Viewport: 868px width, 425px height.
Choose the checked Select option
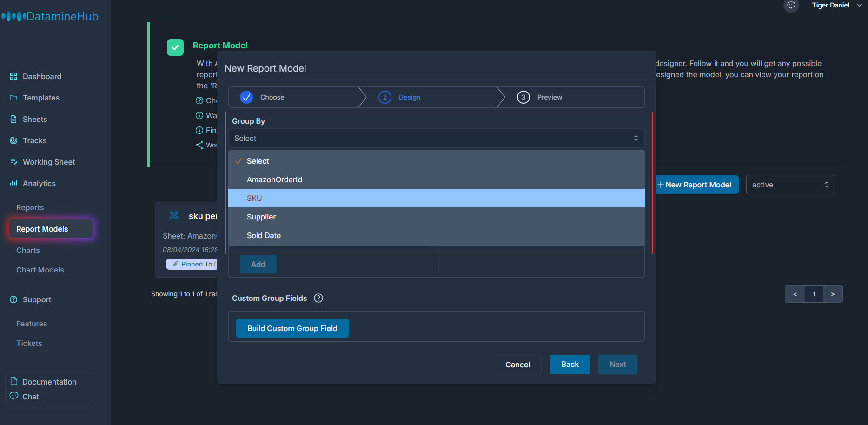coord(436,161)
